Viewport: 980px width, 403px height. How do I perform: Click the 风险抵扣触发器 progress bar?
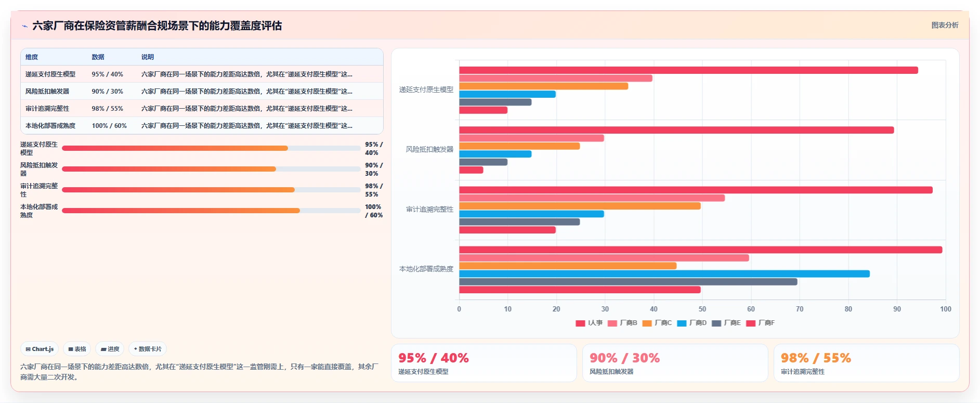(211, 169)
